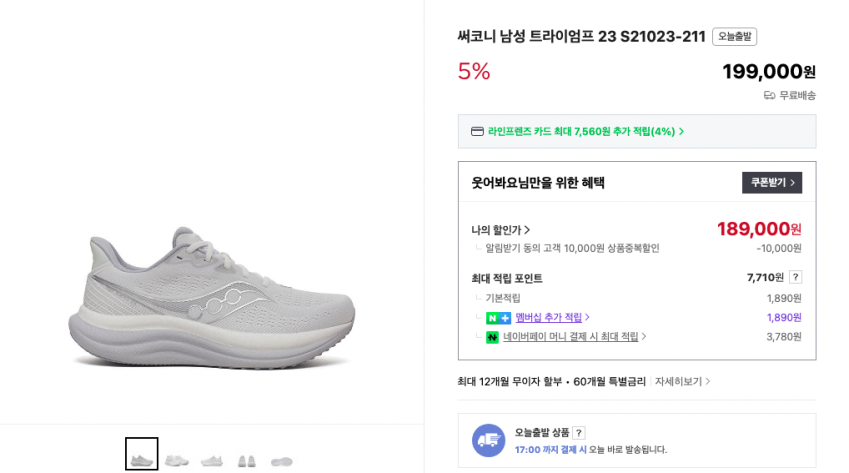The image size is (849, 473).
Task: Click the N+ membership badge icon
Action: [498, 318]
